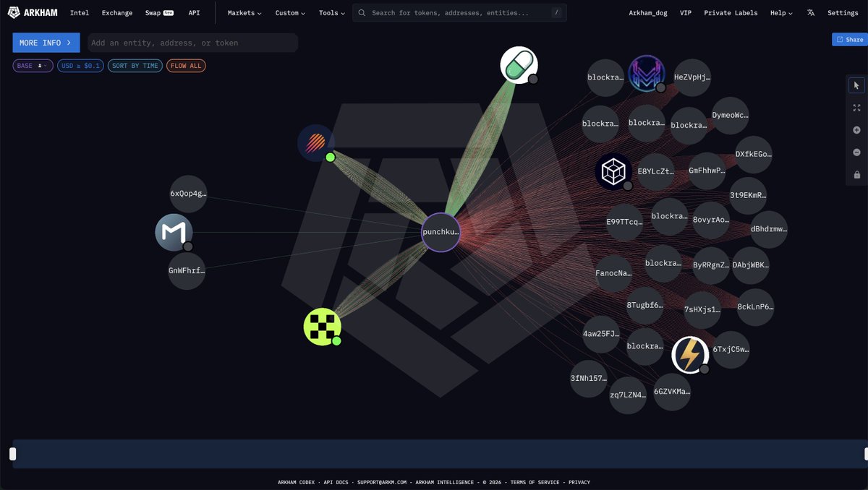This screenshot has height=490, width=868.
Task: Click the green pill logo node
Action: click(x=519, y=65)
